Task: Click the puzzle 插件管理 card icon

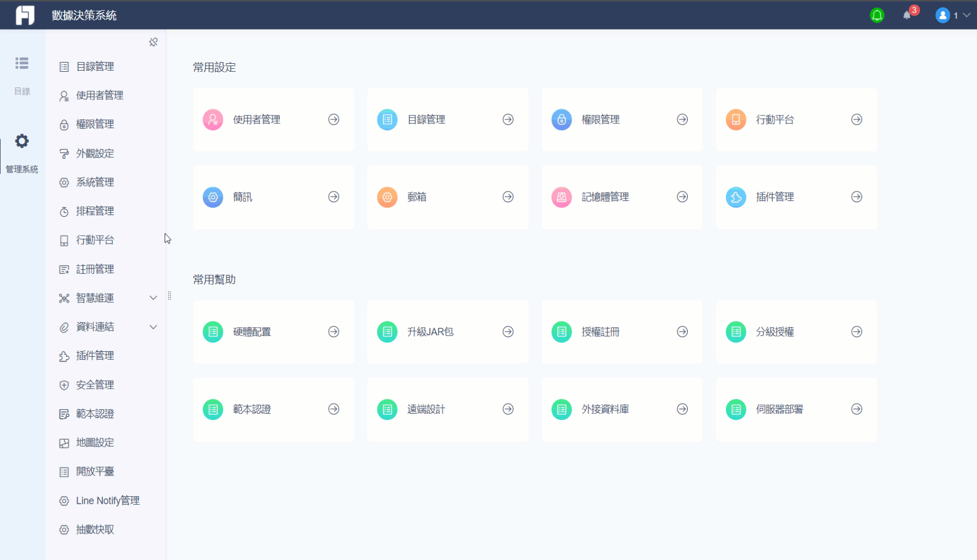Action: tap(736, 197)
